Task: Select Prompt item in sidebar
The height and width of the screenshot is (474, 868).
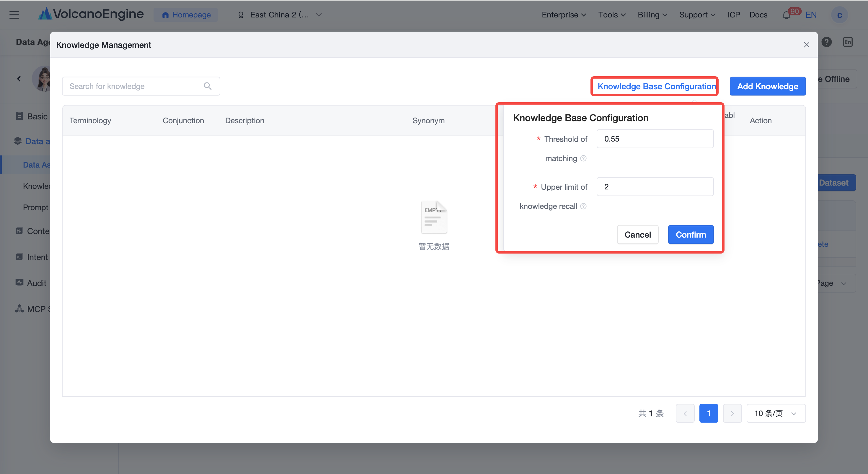Action: 35,207
